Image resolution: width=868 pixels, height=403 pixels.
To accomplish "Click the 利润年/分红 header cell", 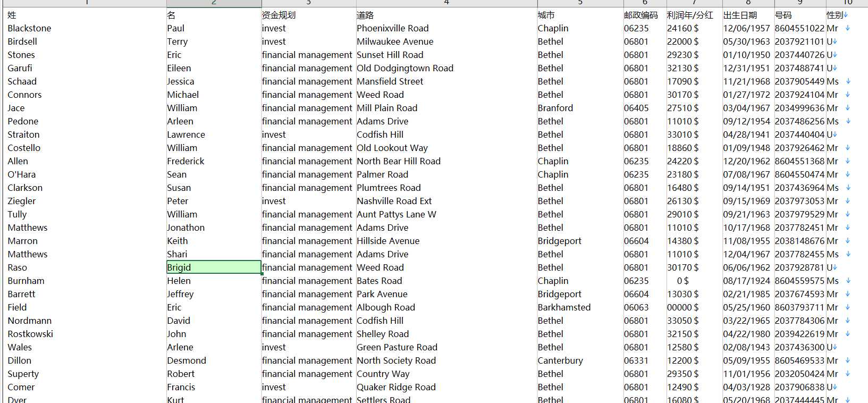I will pos(694,15).
